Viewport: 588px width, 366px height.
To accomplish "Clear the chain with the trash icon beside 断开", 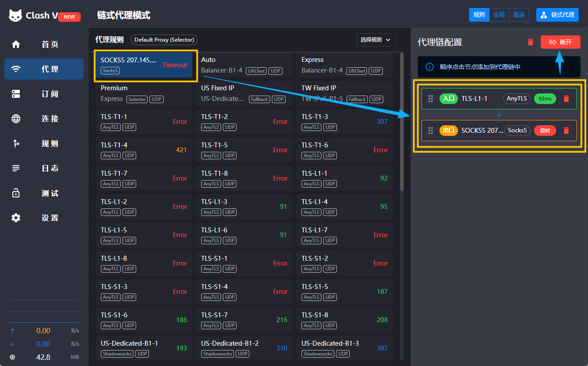I will pos(531,42).
